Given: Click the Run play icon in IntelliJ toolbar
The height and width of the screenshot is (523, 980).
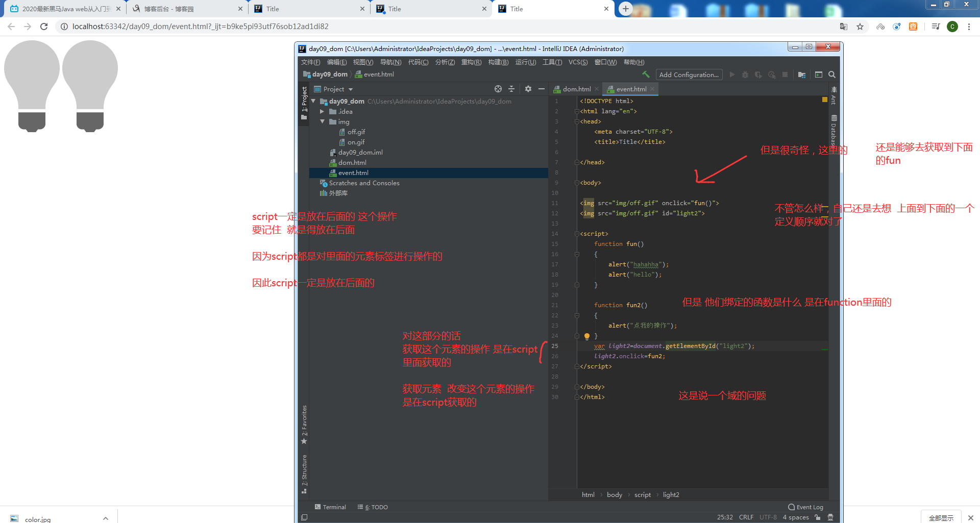Looking at the screenshot, I should click(732, 74).
